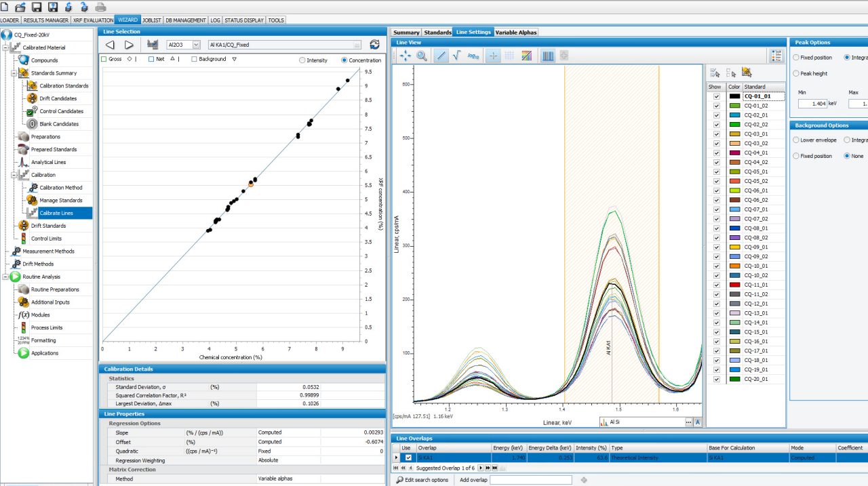Activate the zoom magnifier in Line View
Screen dimensions: 868x486
[x=421, y=56]
